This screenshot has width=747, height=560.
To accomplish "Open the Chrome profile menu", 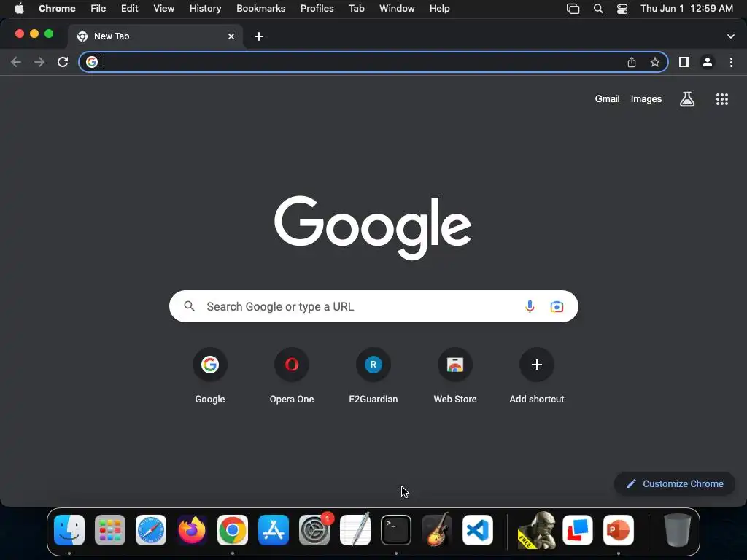I will click(x=708, y=62).
